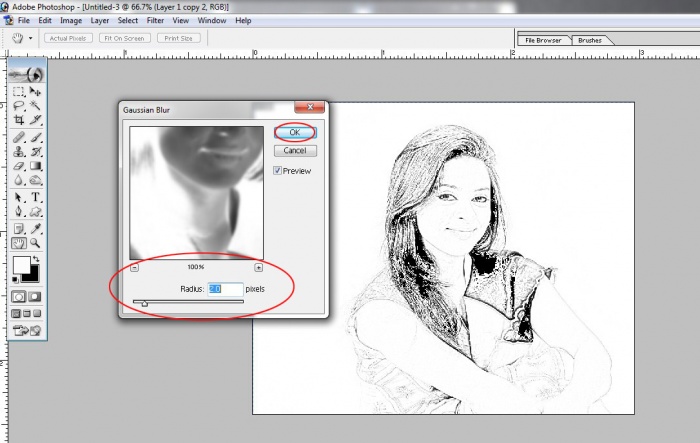The height and width of the screenshot is (443, 700).
Task: Open the File menu
Action: pyautogui.click(x=23, y=21)
